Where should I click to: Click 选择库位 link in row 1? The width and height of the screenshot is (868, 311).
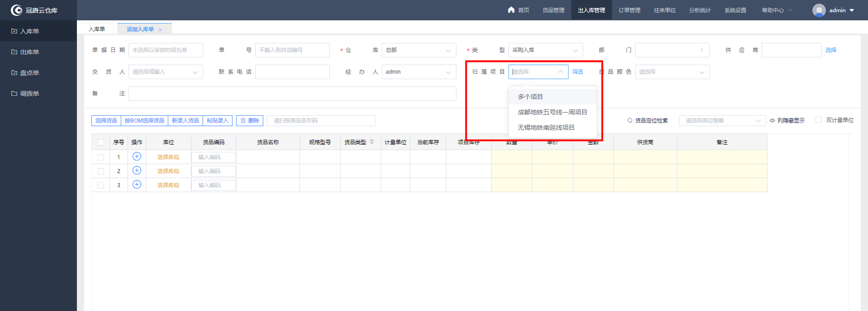(168, 157)
